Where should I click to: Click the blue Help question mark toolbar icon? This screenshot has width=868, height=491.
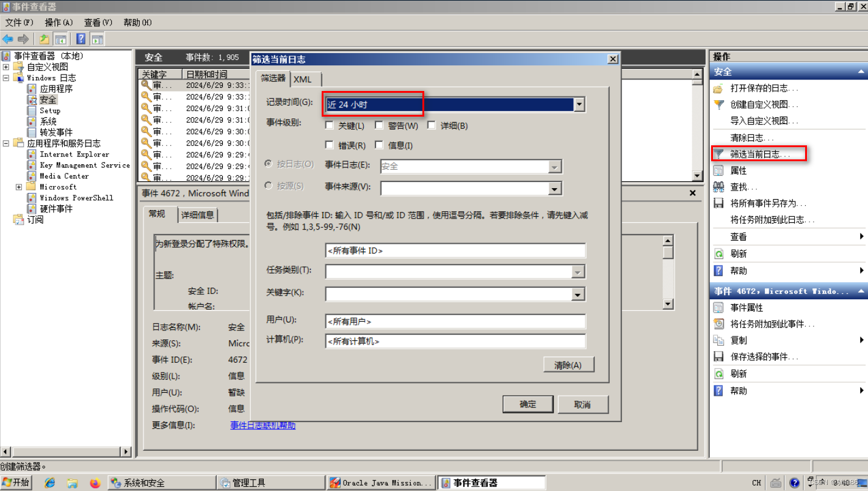(81, 39)
